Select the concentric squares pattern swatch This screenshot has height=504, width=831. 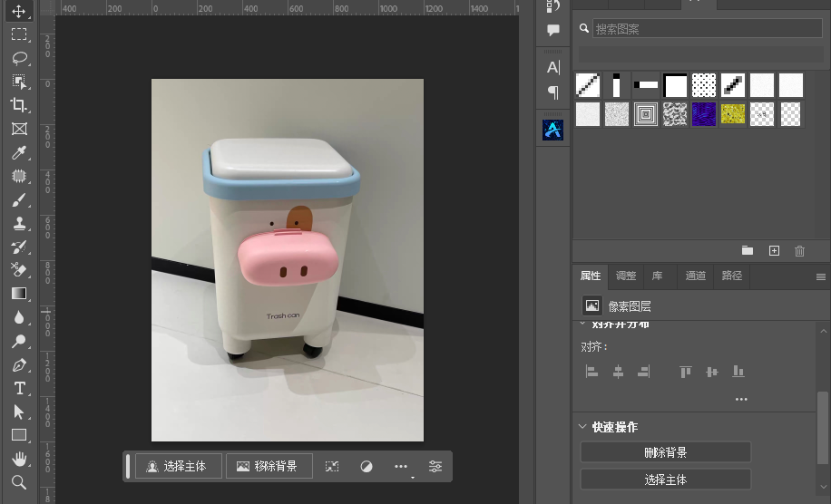click(x=646, y=114)
